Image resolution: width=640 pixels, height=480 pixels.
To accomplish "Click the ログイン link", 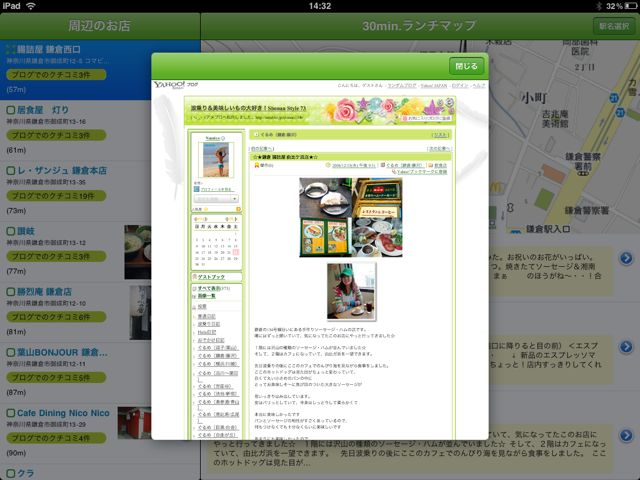I will (x=460, y=85).
